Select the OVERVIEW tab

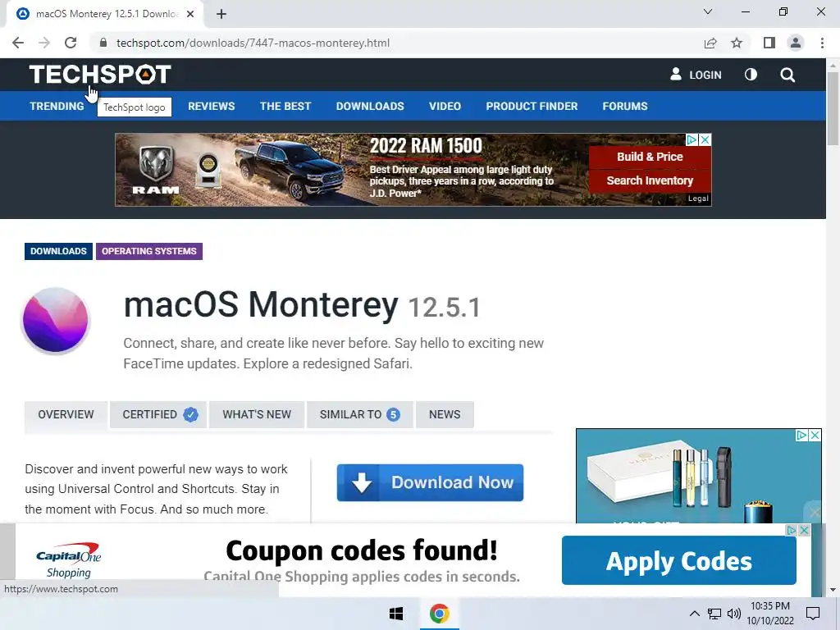[66, 414]
